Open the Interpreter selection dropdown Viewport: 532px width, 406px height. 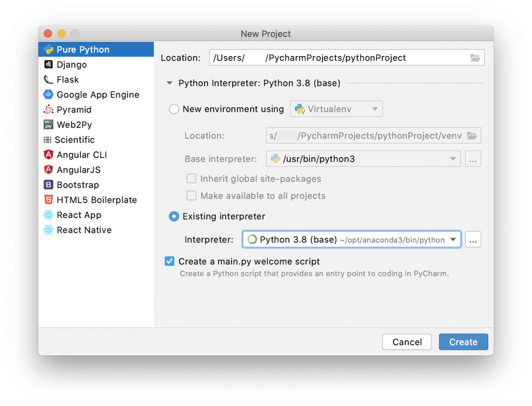point(453,240)
